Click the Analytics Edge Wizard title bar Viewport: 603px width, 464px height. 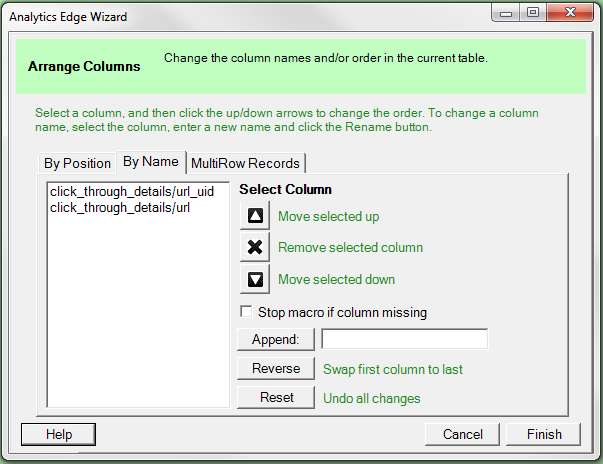pyautogui.click(x=250, y=14)
